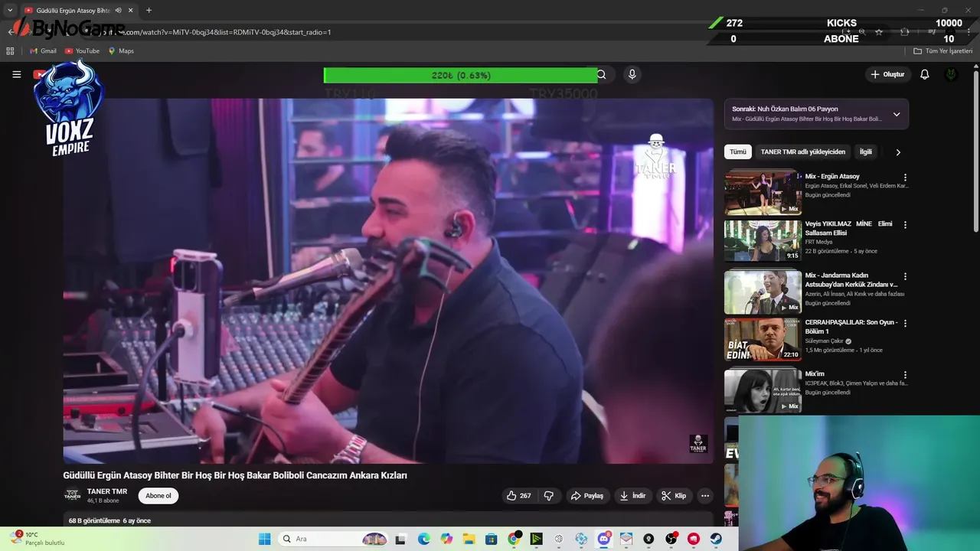Open the YouTube account avatar menu

pos(951,74)
